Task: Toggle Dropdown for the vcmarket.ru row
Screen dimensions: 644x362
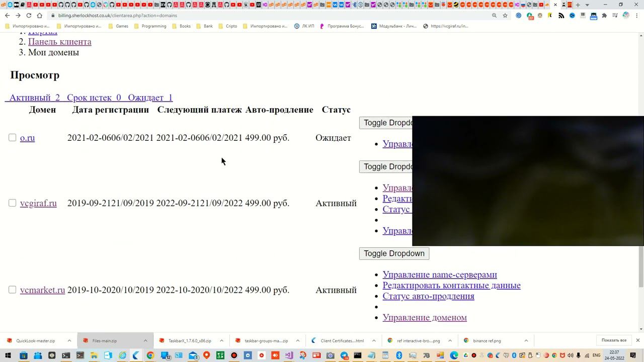Action: point(394,253)
